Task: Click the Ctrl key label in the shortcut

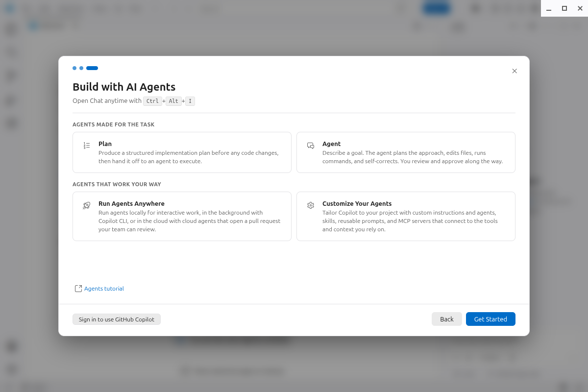Action: (x=152, y=101)
